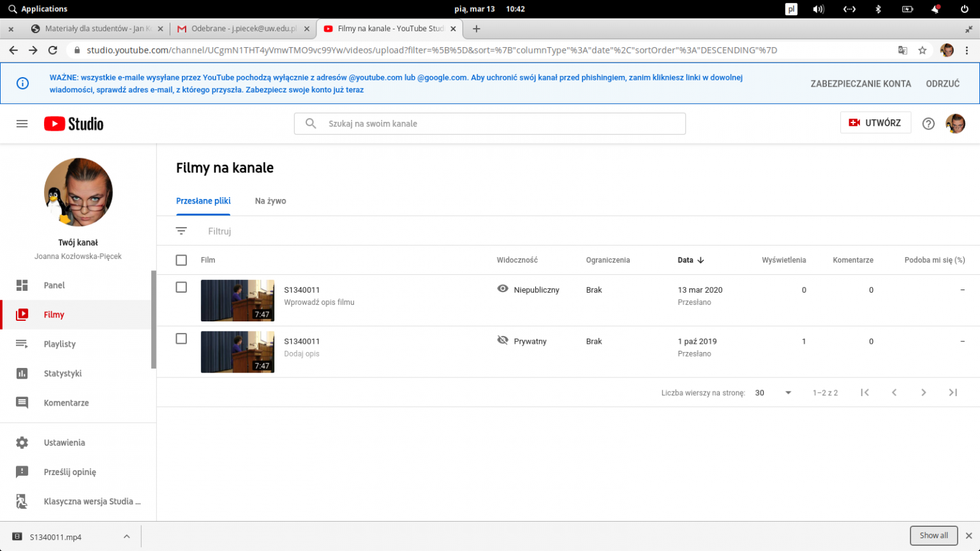This screenshot has height=551, width=980.
Task: Go to first page of results
Action: 865,393
